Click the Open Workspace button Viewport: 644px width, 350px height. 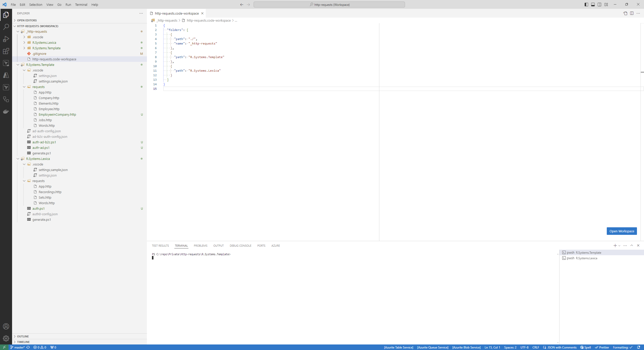[x=621, y=231]
